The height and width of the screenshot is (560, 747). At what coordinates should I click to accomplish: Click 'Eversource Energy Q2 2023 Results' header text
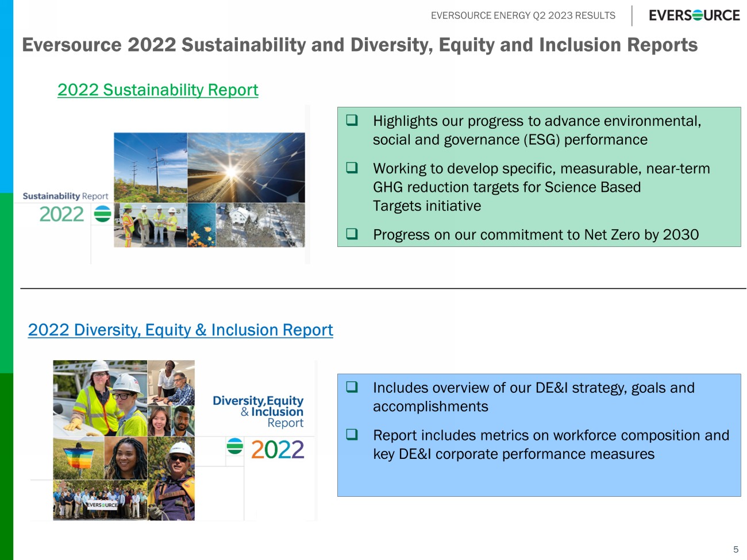point(523,16)
